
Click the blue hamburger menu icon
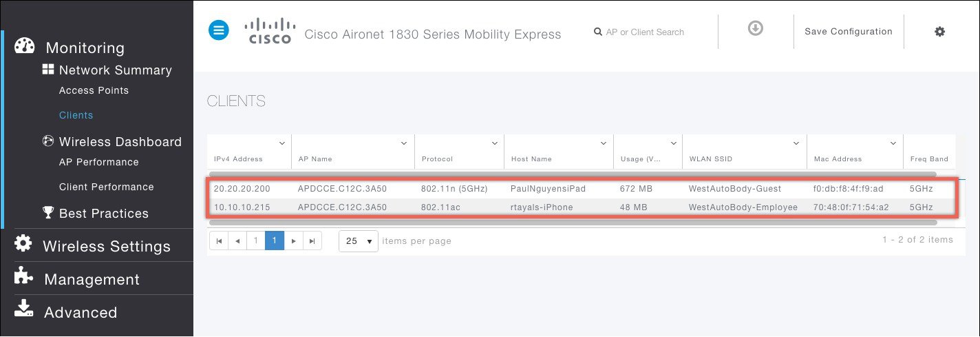coord(219,30)
